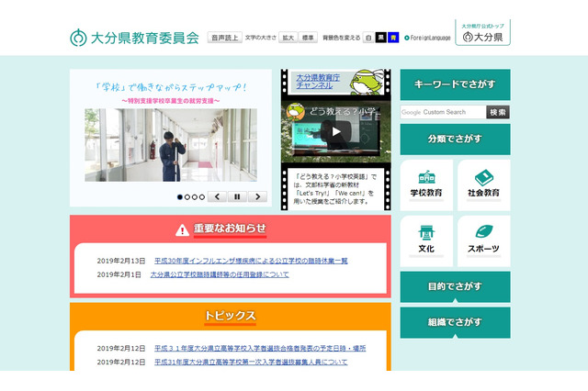The width and height of the screenshot is (588, 391).
Task: Set background color to blue with yellow text
Action: coord(393,38)
